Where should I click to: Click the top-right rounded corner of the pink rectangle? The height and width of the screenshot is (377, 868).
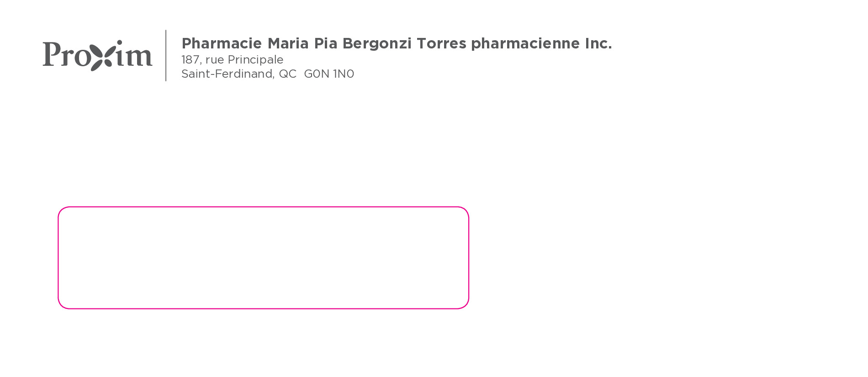point(465,211)
